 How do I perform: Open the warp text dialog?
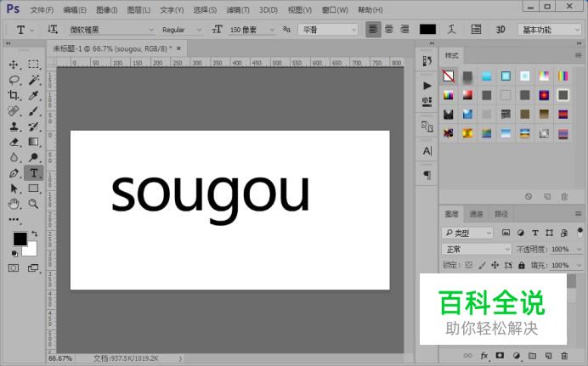452,29
